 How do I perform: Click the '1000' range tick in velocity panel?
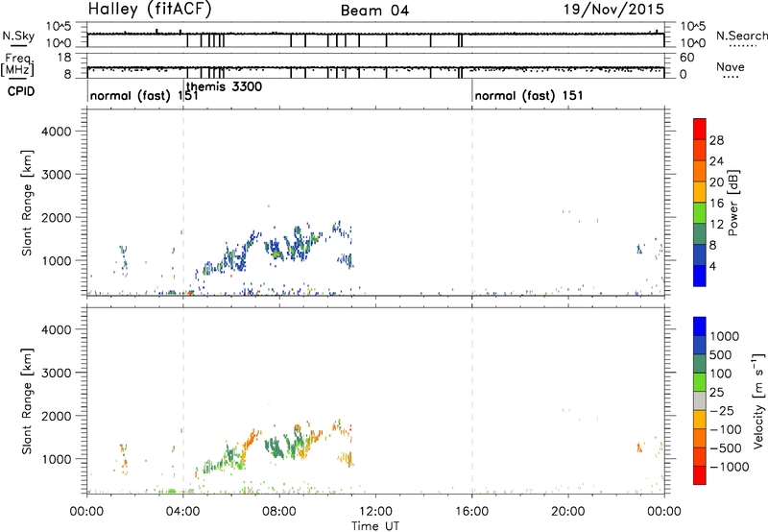tap(57, 459)
